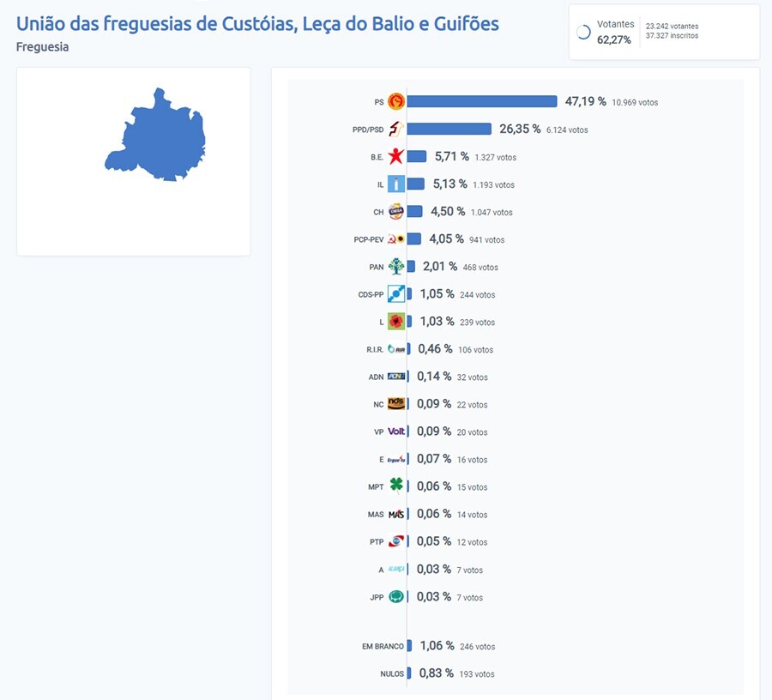772x700 pixels.
Task: Click the PS party rose logo
Action: point(395,102)
